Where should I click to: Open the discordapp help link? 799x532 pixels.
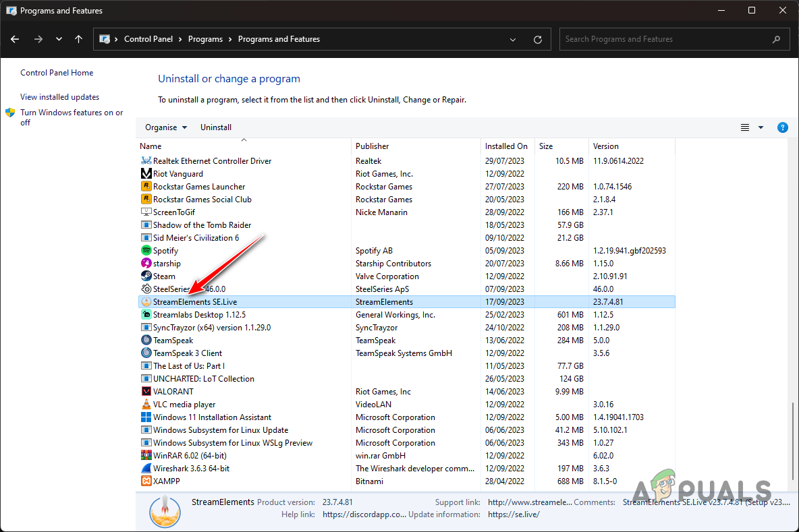[364, 514]
